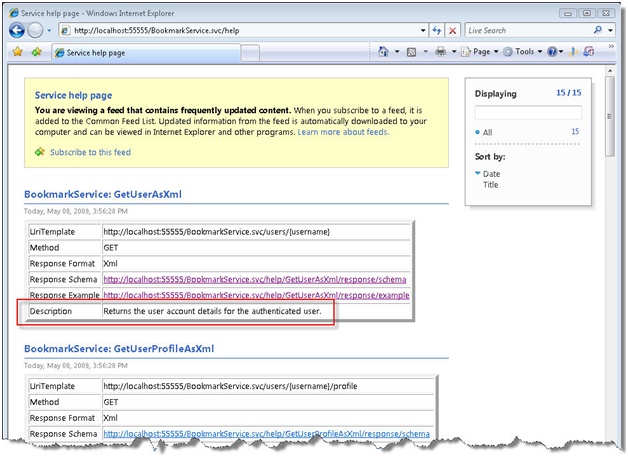The width and height of the screenshot is (628, 459).
Task: Click the scrollbar up arrow
Action: [x=610, y=70]
